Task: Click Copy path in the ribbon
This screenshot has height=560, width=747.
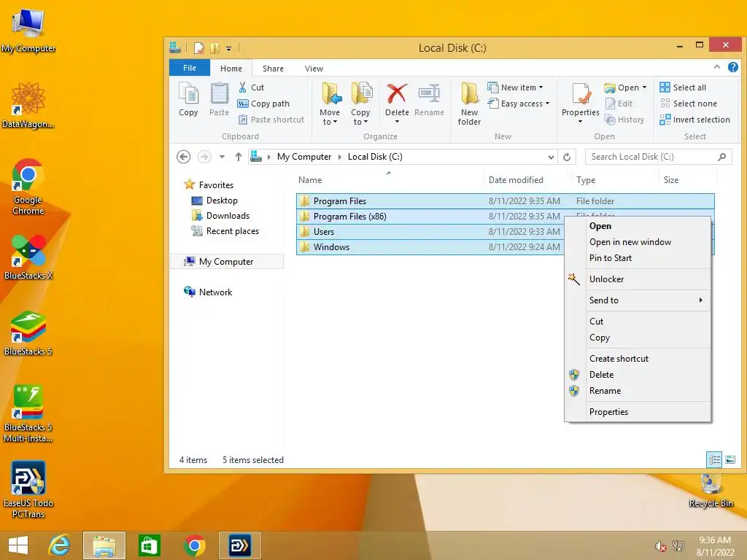Action: point(263,104)
